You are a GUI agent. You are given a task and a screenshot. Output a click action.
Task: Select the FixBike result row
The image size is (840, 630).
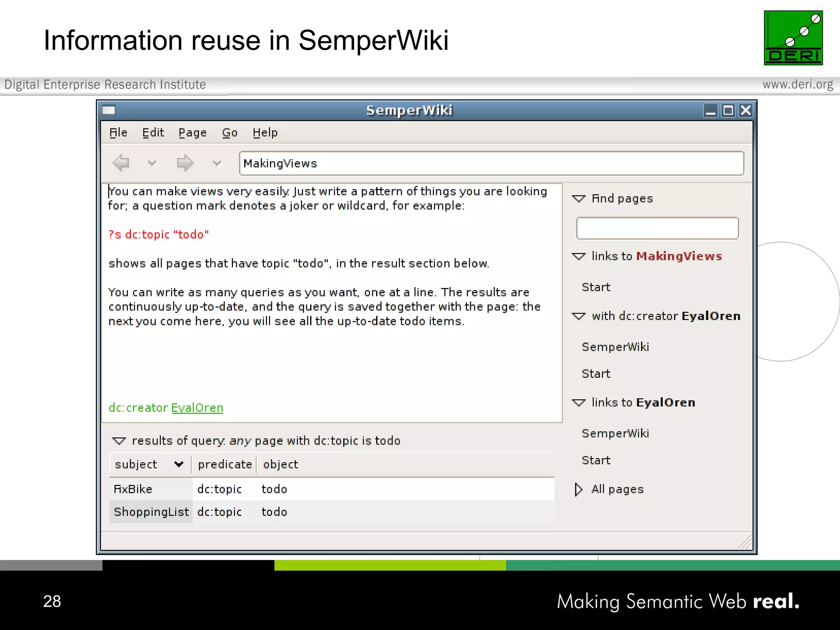click(x=332, y=489)
